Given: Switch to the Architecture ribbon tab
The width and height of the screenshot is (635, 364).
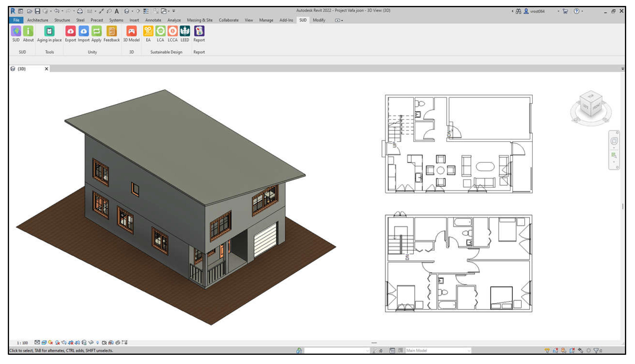Looking at the screenshot, I should pos(37,20).
